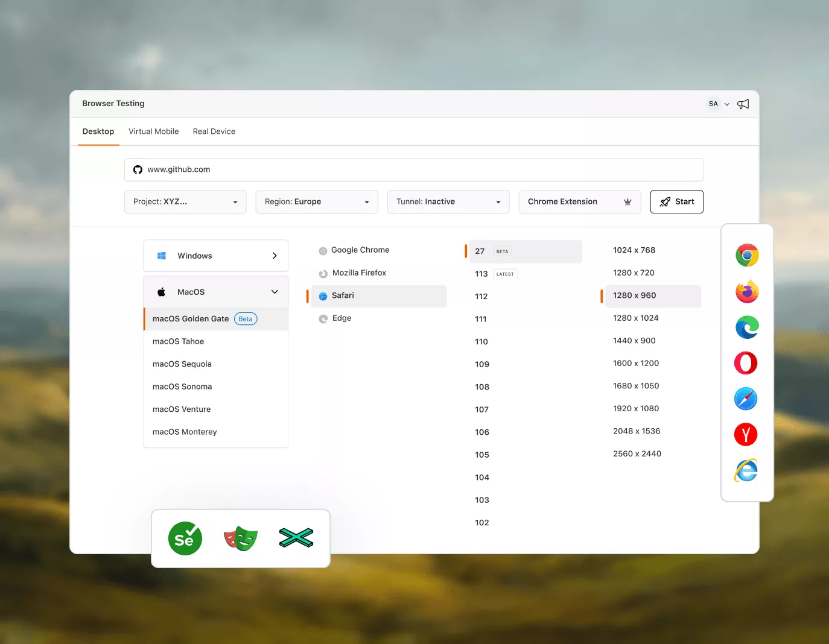Collapse the MacOS versions list
Image resolution: width=829 pixels, height=644 pixels.
215,292
